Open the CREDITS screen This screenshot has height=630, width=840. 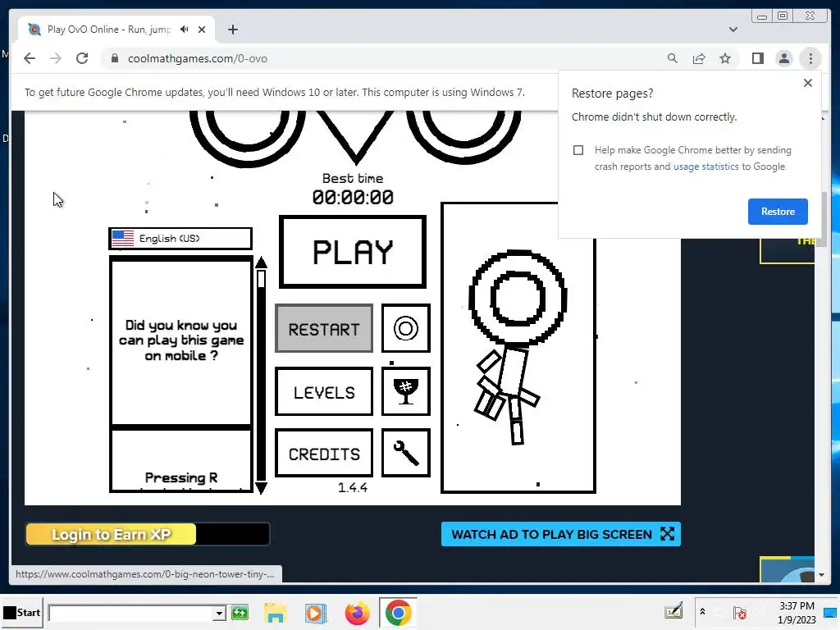click(x=323, y=453)
